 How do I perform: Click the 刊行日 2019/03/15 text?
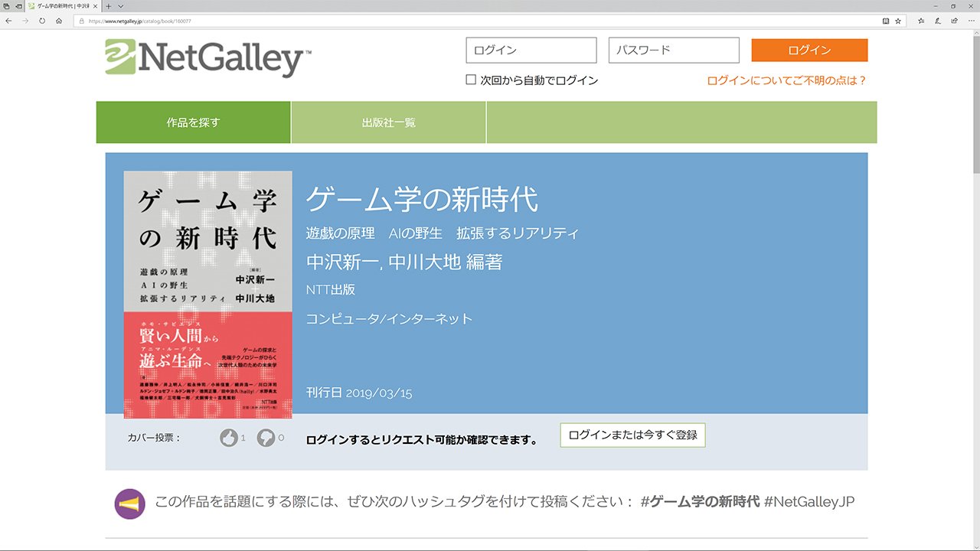tap(359, 393)
